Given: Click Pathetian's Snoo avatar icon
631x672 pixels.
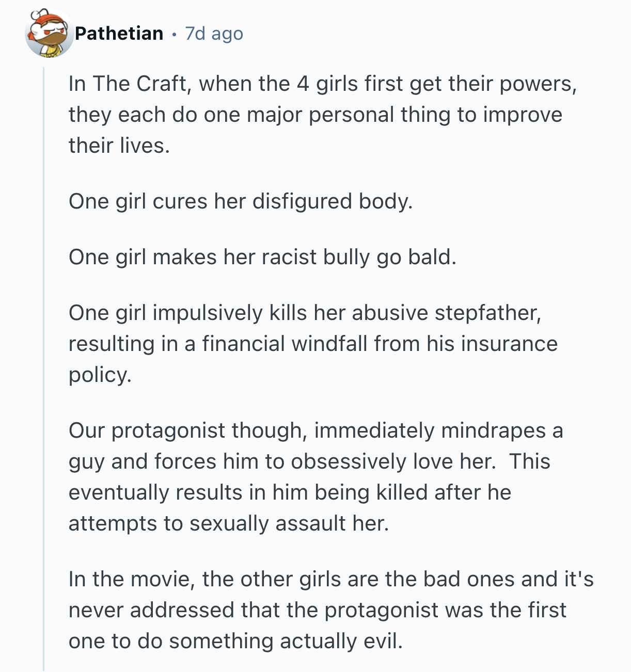Looking at the screenshot, I should coord(50,33).
